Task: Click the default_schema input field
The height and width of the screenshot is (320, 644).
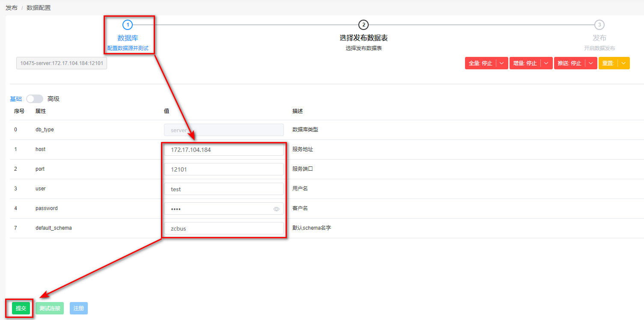Action: pos(224,228)
